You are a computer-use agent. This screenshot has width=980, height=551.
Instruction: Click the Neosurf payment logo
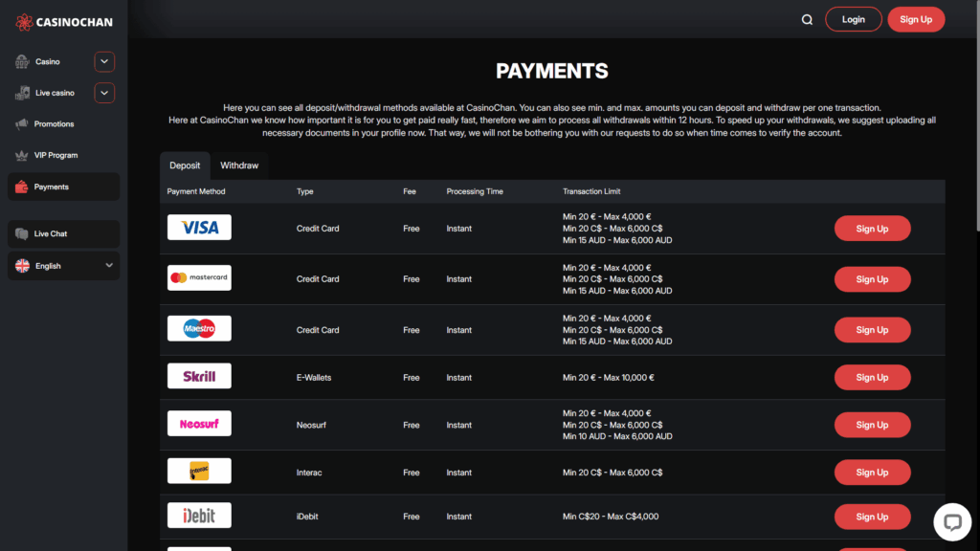199,423
